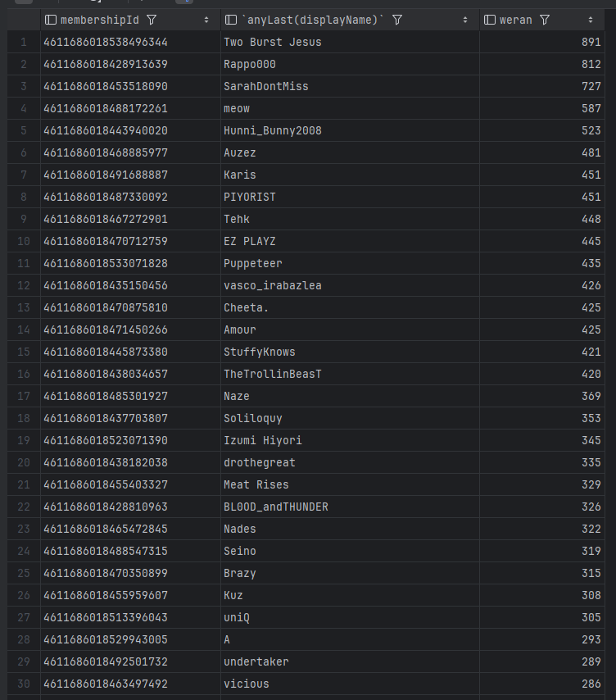Click the cell 'Naze'
Viewport: 616px width, 700px height.
(x=350, y=396)
